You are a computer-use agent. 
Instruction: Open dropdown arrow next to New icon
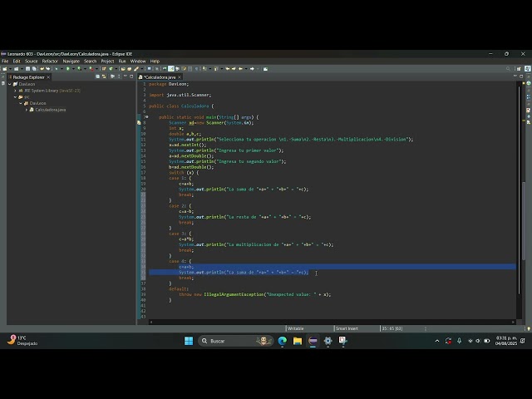pyautogui.click(x=11, y=69)
